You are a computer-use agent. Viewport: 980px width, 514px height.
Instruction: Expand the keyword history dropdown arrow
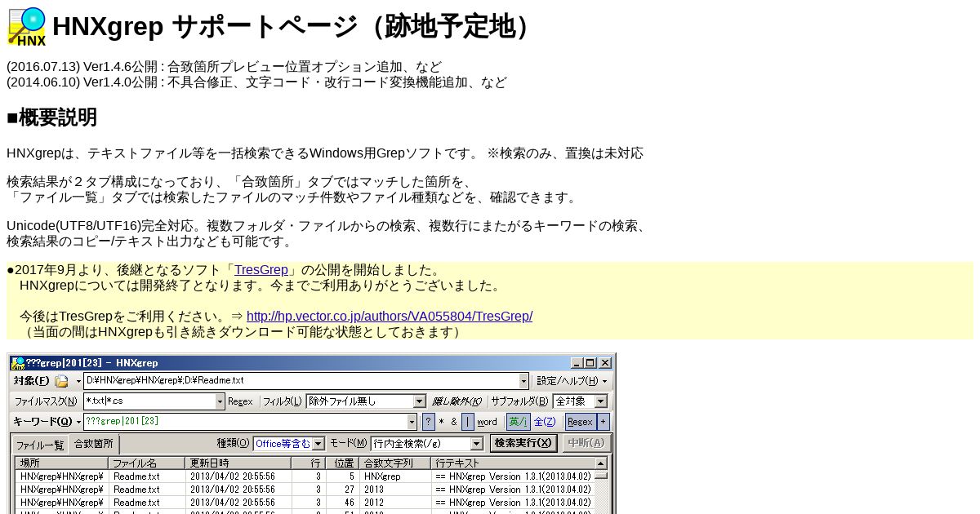(412, 422)
